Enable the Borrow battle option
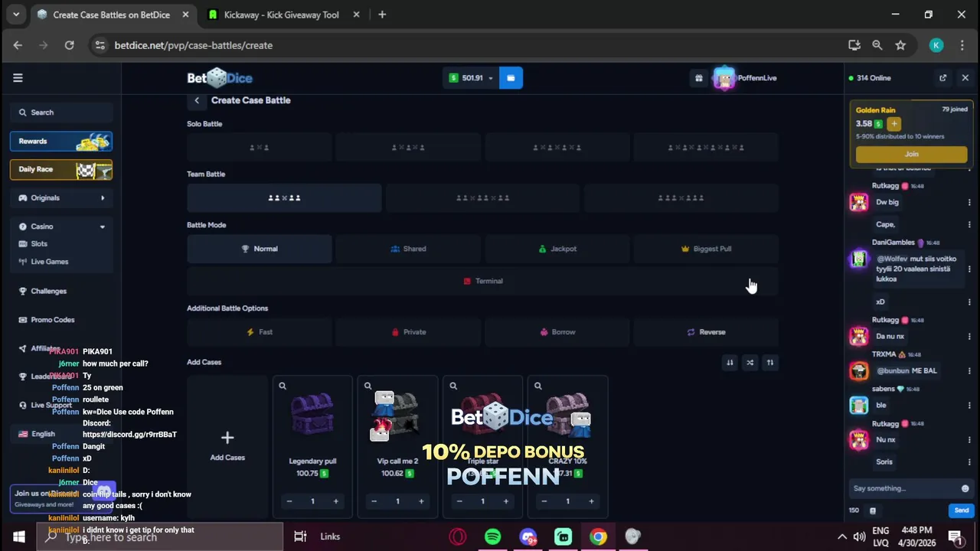This screenshot has height=551, width=980. point(557,332)
